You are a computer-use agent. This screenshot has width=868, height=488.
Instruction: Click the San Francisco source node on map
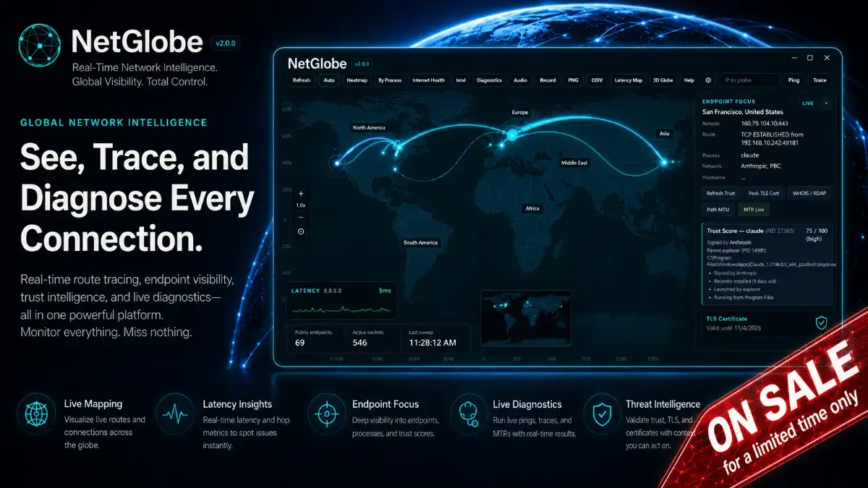pos(337,163)
